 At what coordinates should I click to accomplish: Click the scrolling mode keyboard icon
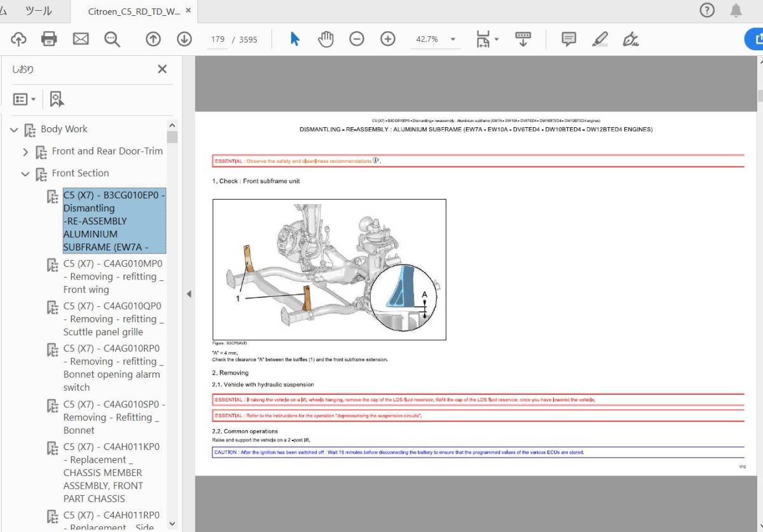(523, 39)
